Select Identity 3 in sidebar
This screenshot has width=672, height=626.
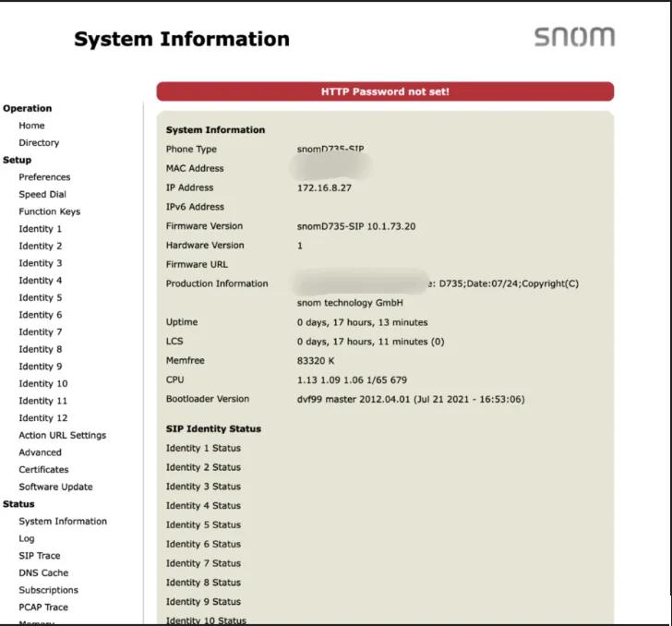tap(41, 263)
